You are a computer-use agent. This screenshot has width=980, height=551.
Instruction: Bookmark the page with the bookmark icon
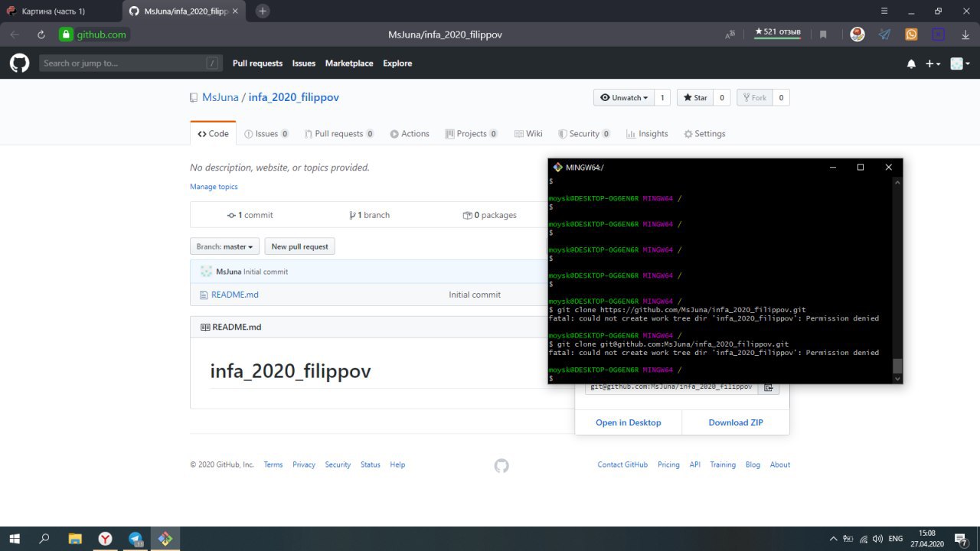[823, 34]
